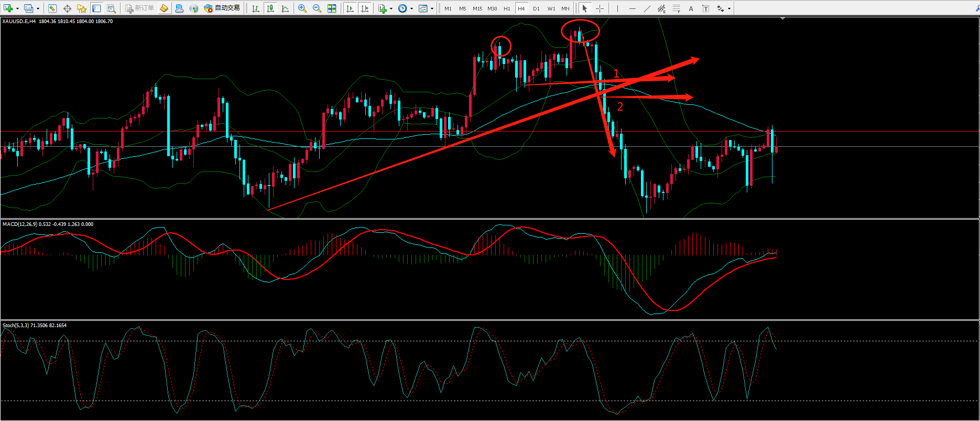980x421 pixels.
Task: Select the trendline drawing tool
Action: pyautogui.click(x=647, y=8)
